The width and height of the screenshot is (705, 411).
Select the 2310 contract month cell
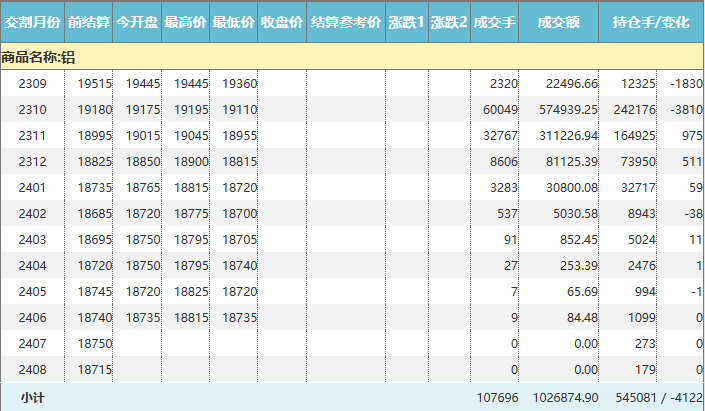(32, 109)
